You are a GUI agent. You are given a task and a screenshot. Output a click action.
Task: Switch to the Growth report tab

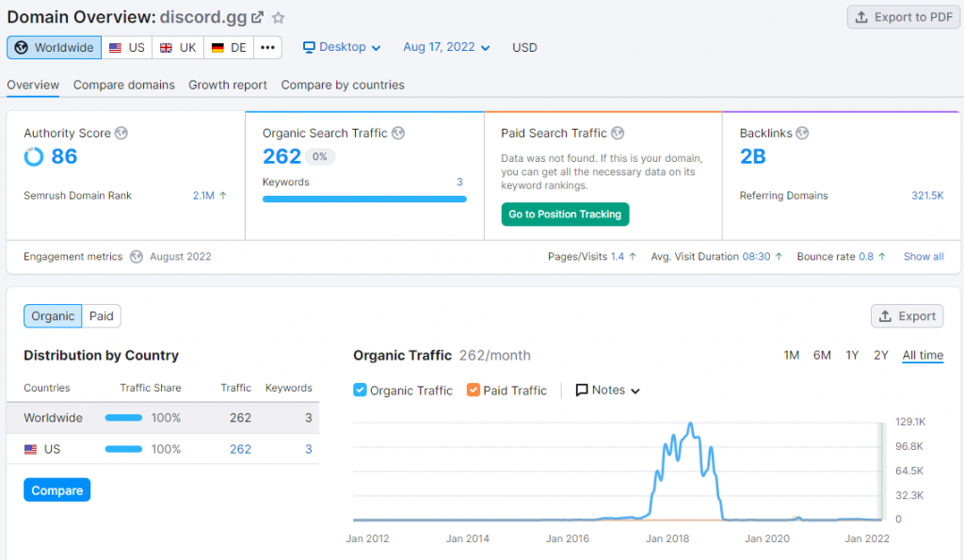click(227, 85)
